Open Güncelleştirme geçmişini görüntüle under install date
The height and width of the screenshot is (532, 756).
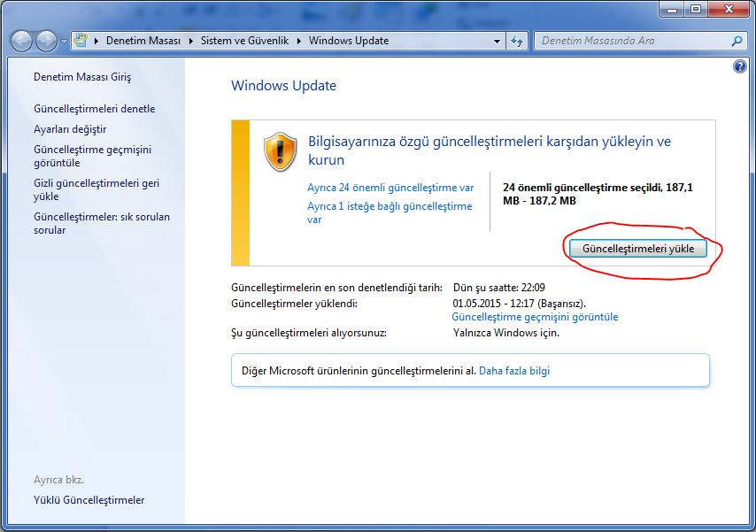[535, 316]
